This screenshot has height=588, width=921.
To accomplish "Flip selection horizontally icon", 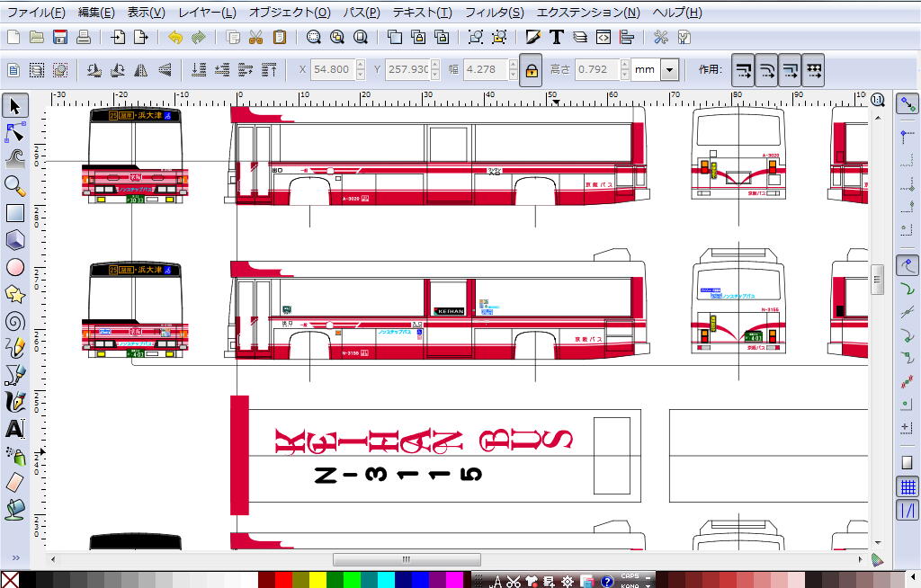I will click(x=141, y=70).
